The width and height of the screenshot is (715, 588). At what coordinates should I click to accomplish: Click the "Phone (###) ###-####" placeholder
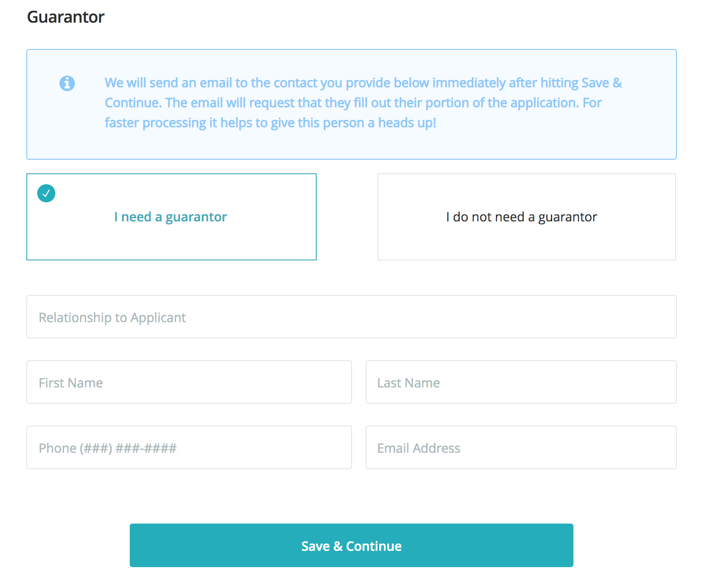[108, 448]
